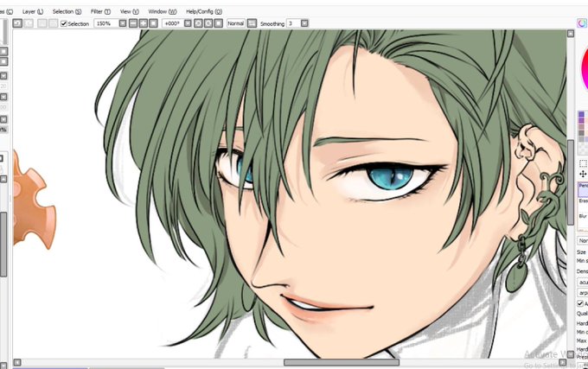Select the Pencil brush tool
Image resolution: width=588 pixels, height=369 pixels.
(583, 189)
